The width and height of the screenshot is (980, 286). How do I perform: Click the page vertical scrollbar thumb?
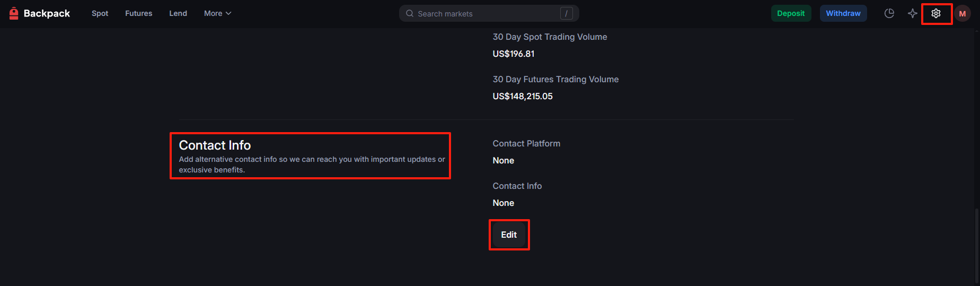pyautogui.click(x=977, y=244)
